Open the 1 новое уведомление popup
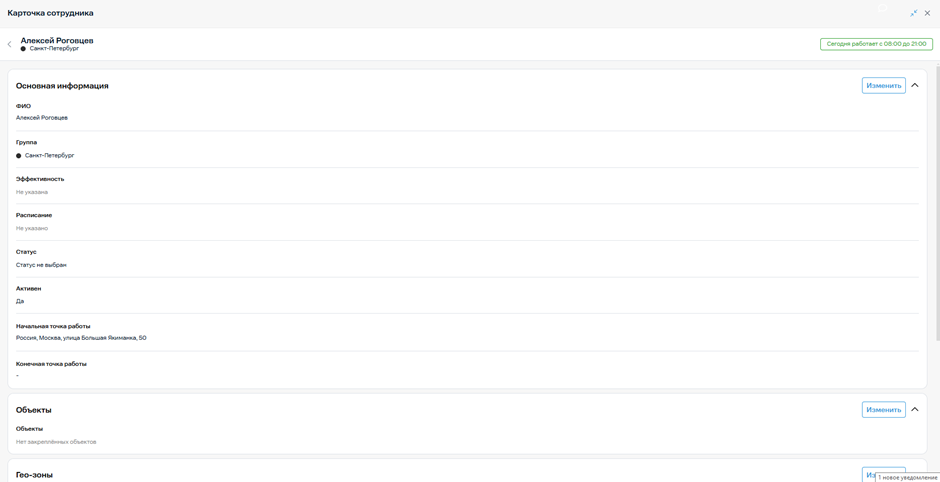Image resolution: width=940 pixels, height=482 pixels. [x=907, y=477]
